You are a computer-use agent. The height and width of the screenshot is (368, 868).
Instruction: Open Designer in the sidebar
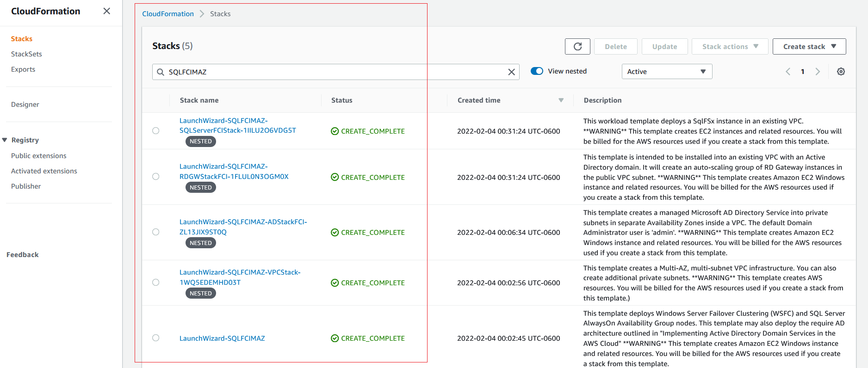[25, 104]
